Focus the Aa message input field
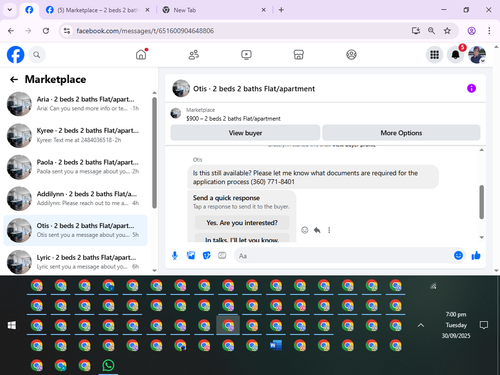The image size is (500, 375). coord(343,256)
